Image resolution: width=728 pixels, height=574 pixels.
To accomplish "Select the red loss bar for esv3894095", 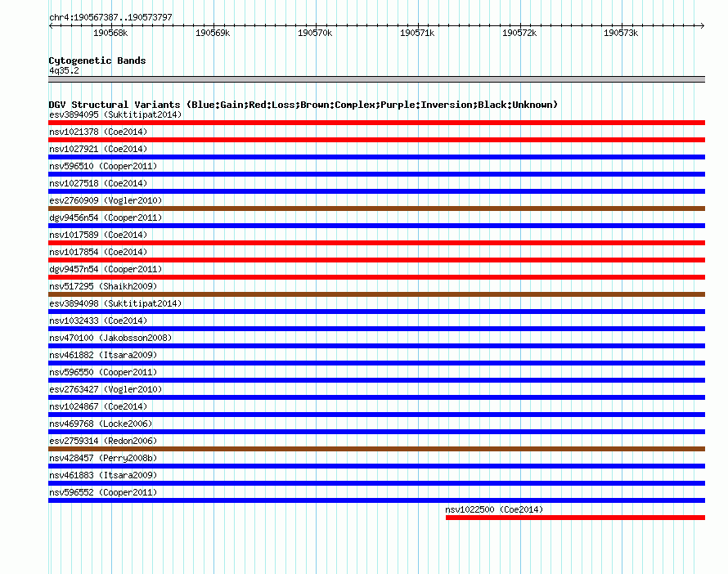I will [x=376, y=123].
